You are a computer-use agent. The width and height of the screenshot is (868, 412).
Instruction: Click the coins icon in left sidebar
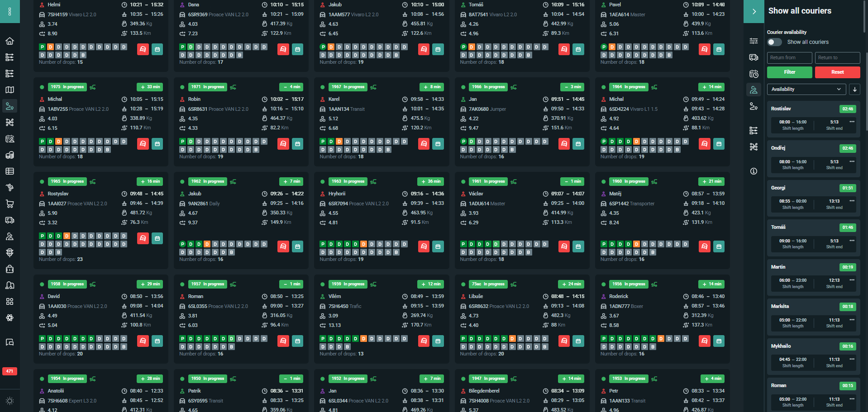pos(10,155)
